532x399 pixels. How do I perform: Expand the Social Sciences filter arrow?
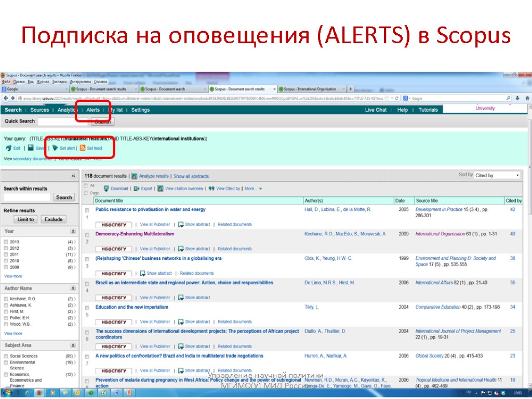(x=75, y=356)
